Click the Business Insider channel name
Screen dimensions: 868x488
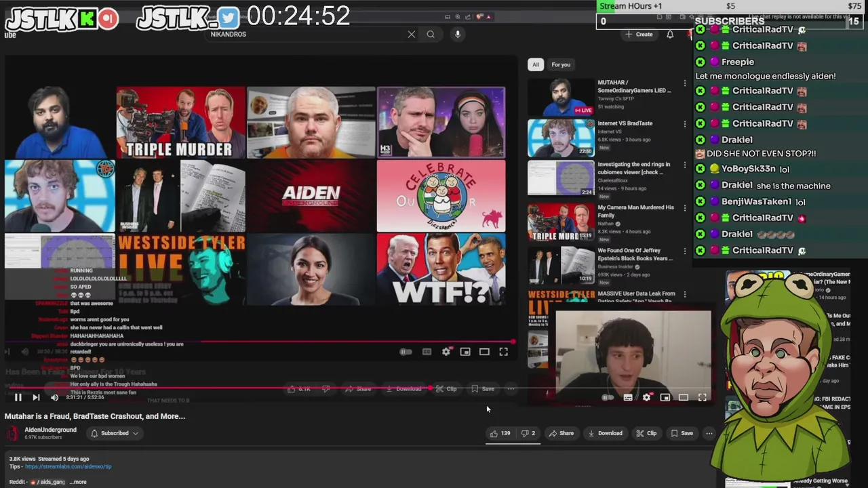pyautogui.click(x=616, y=267)
